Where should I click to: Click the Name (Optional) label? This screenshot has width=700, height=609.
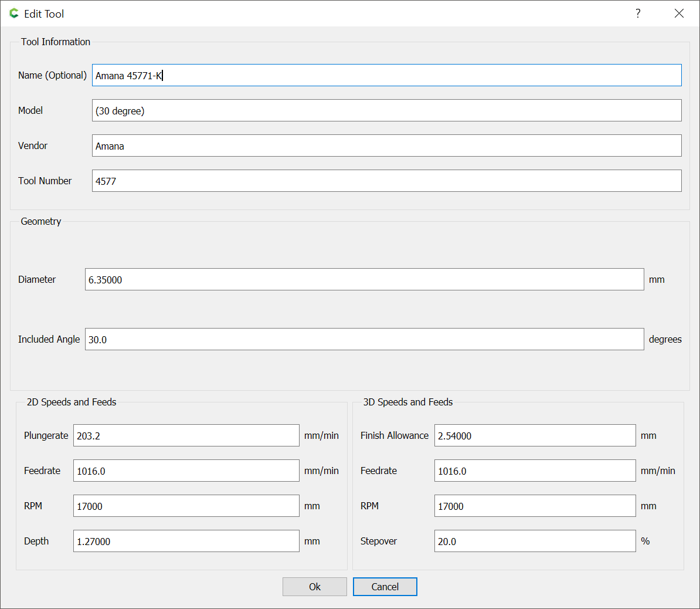coord(52,75)
